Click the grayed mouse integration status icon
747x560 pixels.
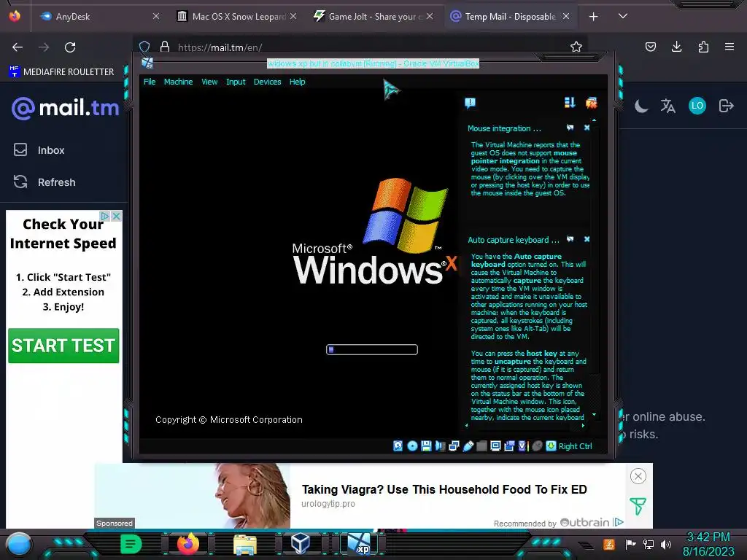pyautogui.click(x=537, y=446)
